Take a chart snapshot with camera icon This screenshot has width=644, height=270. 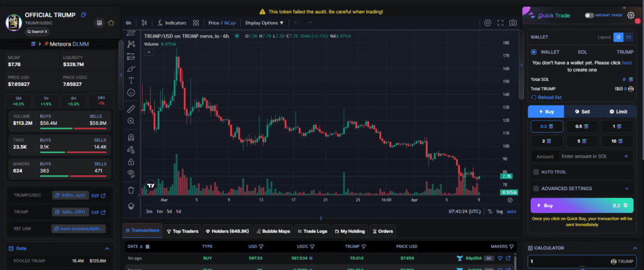coord(513,23)
